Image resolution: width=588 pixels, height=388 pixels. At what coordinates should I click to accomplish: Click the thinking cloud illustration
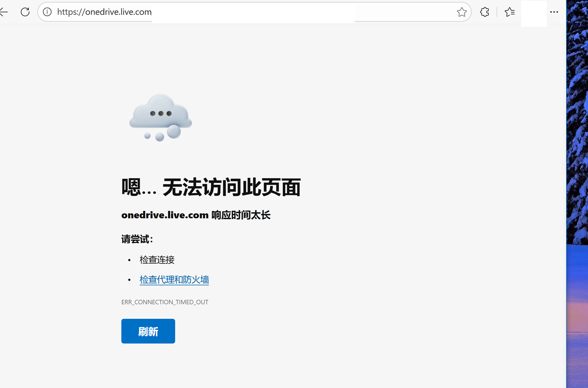tap(161, 117)
